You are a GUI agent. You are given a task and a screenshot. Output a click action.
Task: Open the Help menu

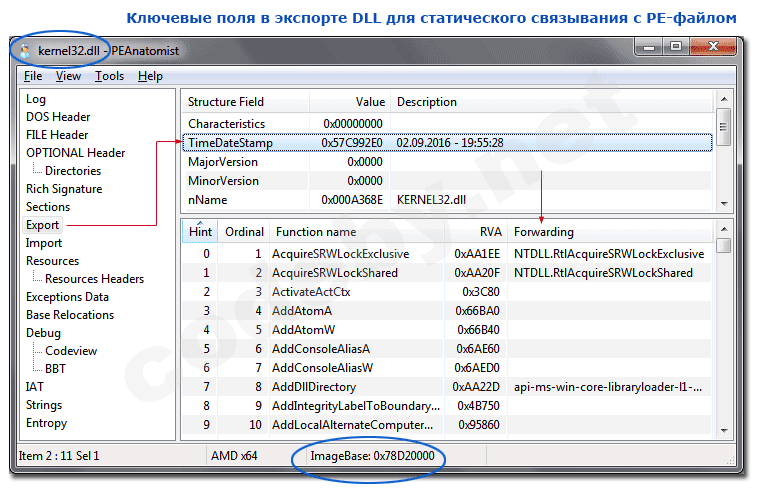[x=150, y=76]
